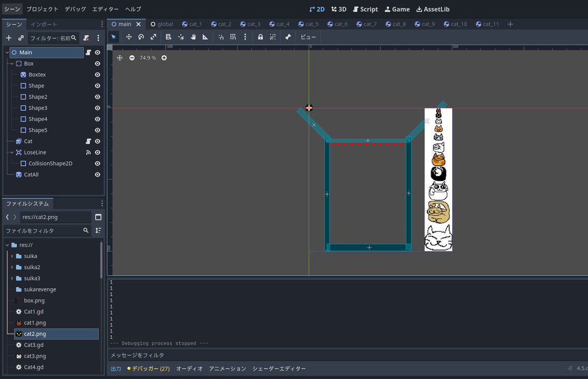The width and height of the screenshot is (588, 379).
Task: Open file sort options in FileSystem
Action: 98,230
